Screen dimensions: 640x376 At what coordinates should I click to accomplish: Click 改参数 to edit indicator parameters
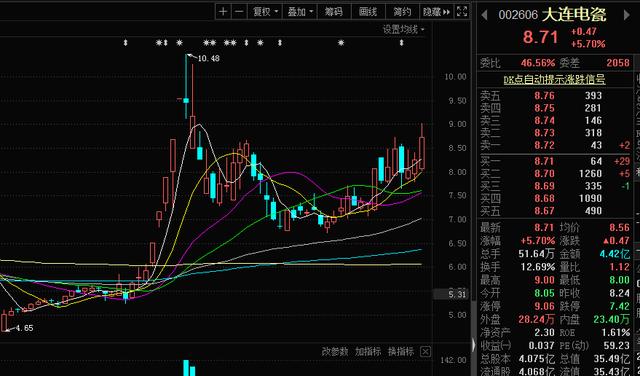[335, 351]
